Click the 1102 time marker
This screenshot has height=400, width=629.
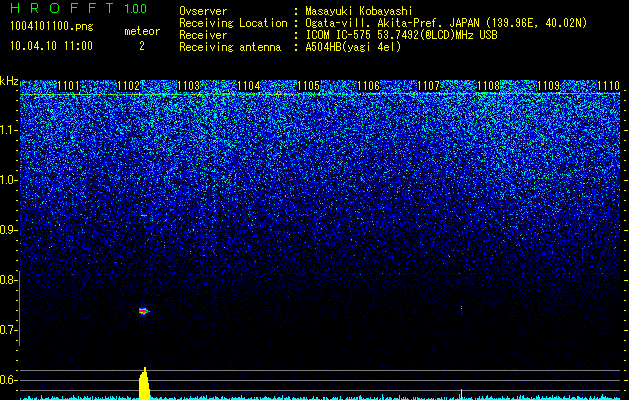click(128, 85)
